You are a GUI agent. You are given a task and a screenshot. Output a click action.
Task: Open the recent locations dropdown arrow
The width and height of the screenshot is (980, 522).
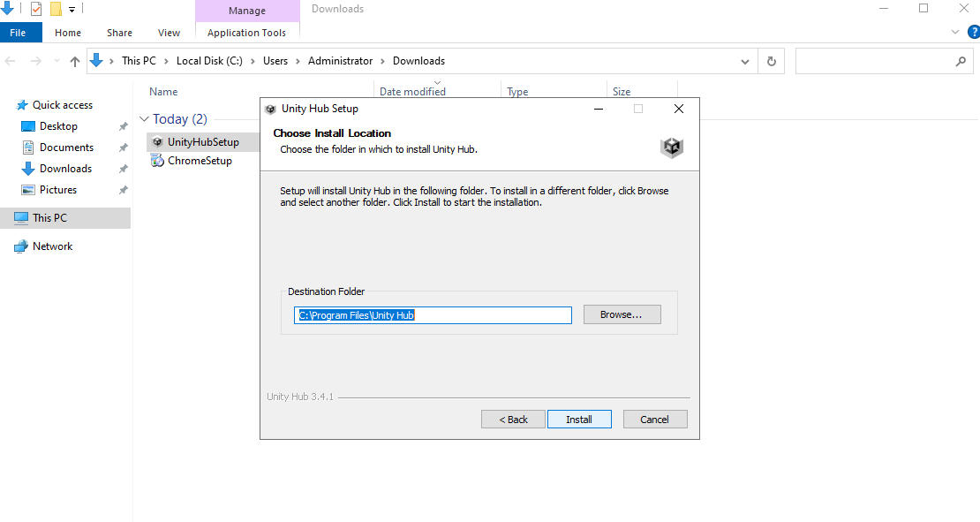tap(57, 61)
